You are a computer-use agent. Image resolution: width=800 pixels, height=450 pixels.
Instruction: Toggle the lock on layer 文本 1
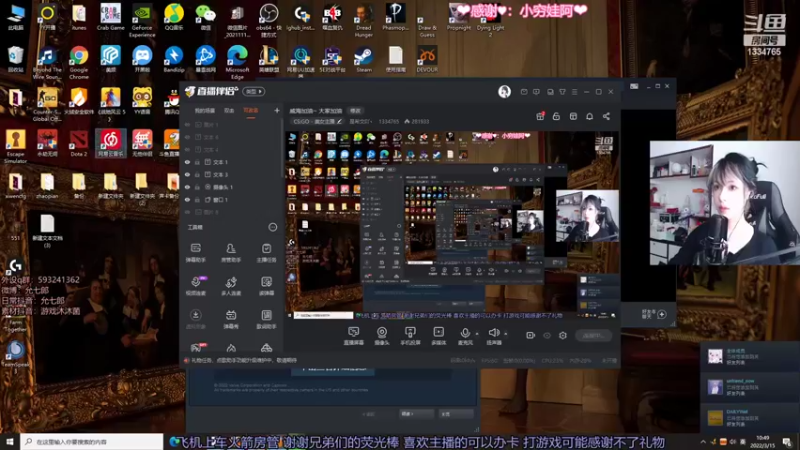[x=197, y=162]
